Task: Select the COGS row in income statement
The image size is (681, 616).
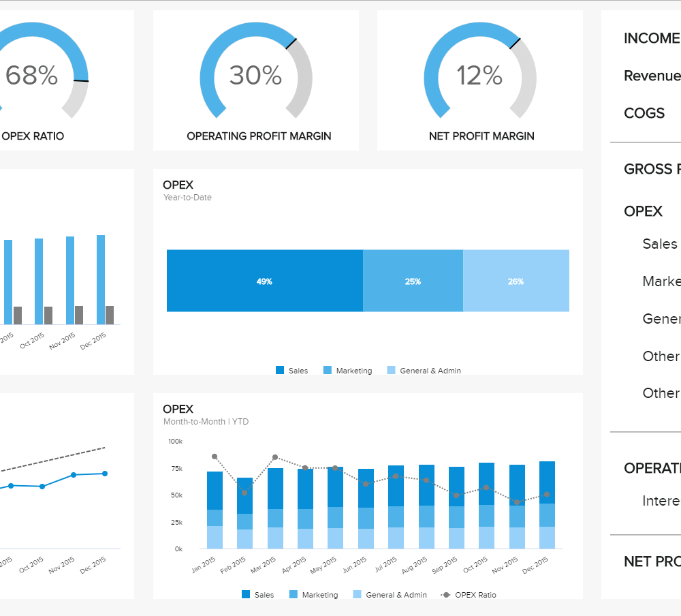Action: pyautogui.click(x=644, y=113)
